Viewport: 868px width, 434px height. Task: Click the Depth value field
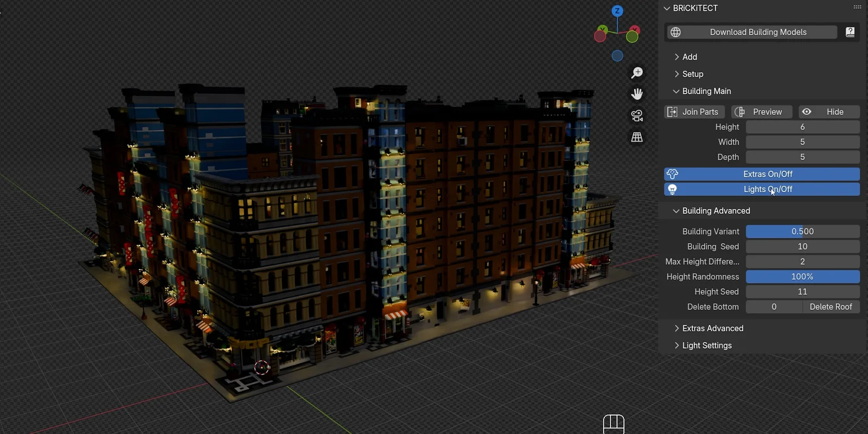pos(803,157)
